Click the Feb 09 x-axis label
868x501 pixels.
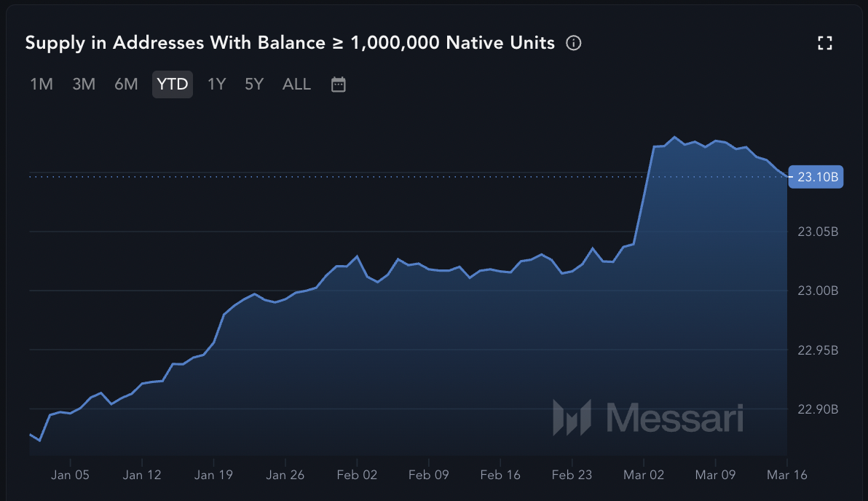[x=428, y=475]
